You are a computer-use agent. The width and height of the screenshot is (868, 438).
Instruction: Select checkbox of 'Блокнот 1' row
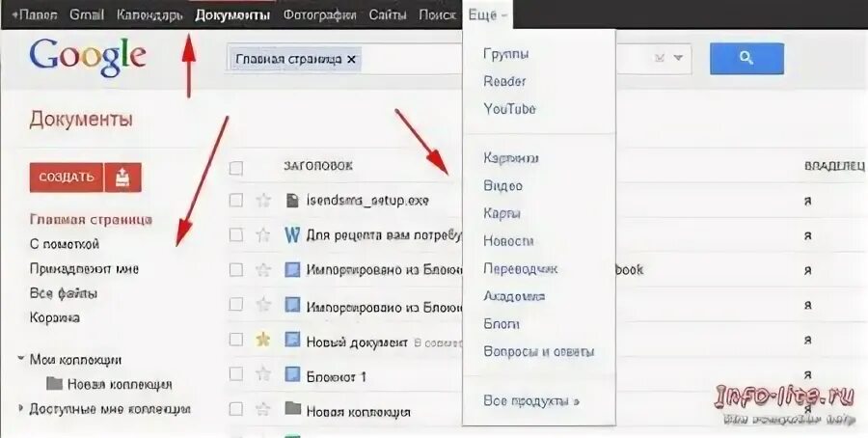pyautogui.click(x=236, y=374)
